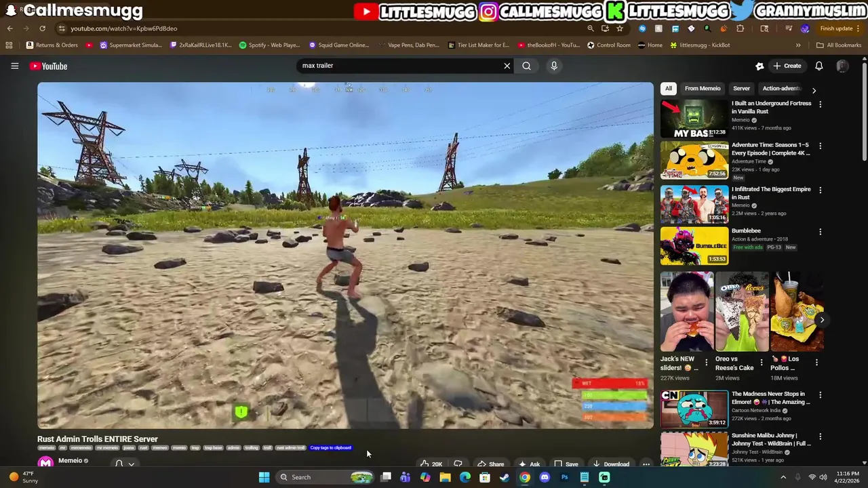Open Control Room bookmark
The height and width of the screenshot is (488, 868).
[x=609, y=45]
